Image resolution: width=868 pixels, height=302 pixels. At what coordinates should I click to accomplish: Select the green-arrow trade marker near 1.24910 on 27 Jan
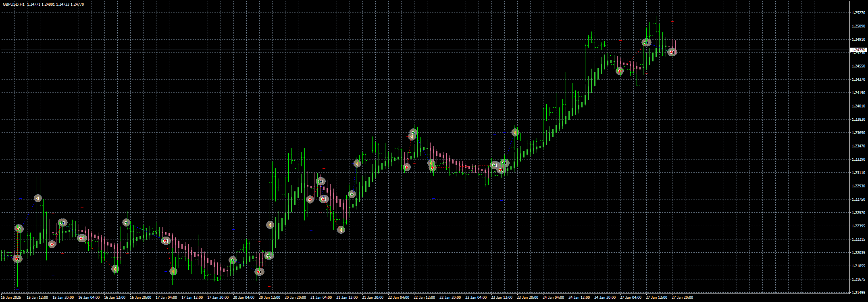point(646,42)
